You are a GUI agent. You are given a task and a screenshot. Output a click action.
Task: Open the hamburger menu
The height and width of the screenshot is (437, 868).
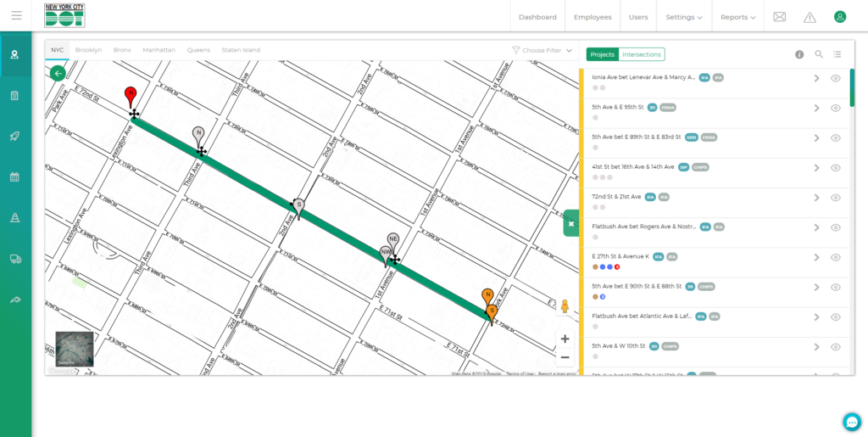pyautogui.click(x=16, y=16)
